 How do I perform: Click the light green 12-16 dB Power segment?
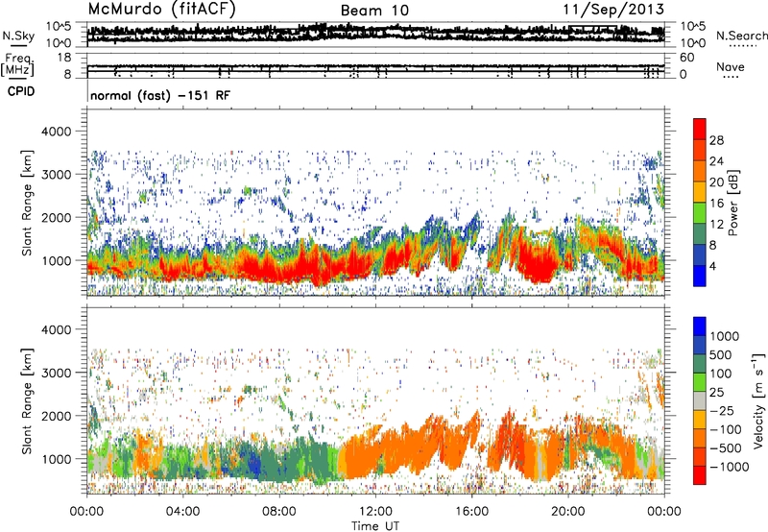click(x=700, y=213)
